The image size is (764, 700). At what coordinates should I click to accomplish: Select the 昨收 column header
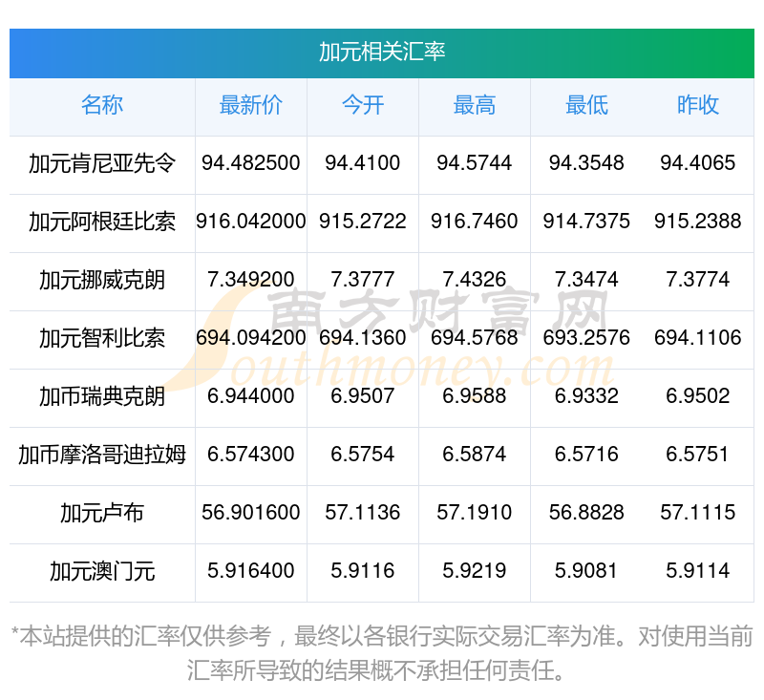point(698,105)
